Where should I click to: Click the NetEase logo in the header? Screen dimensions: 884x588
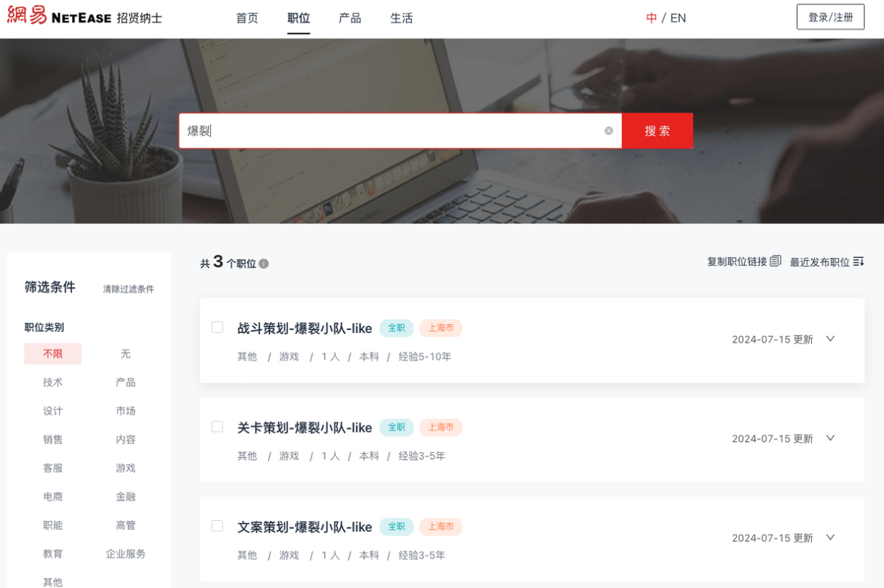[85, 17]
